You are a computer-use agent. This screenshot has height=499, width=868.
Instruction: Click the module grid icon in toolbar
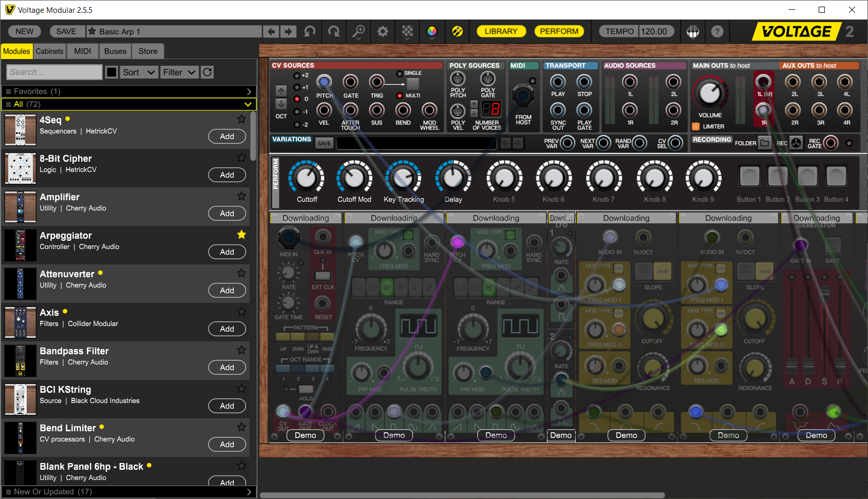pos(407,32)
